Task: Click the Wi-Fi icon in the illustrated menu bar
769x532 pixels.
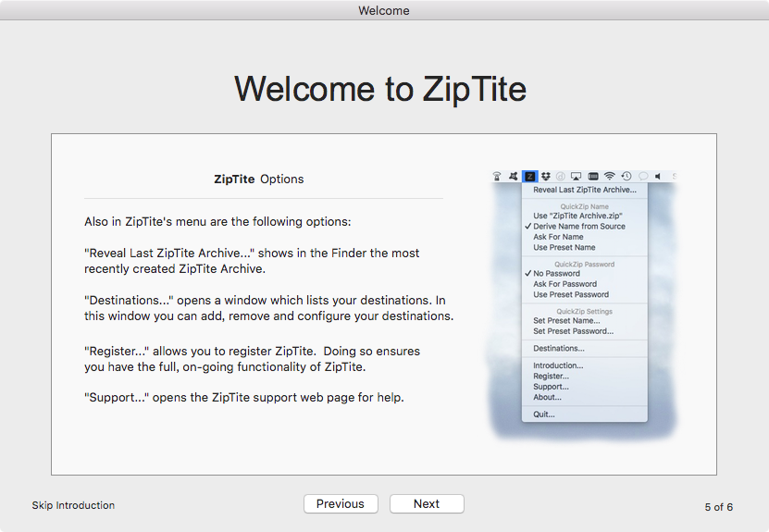Action: tap(609, 176)
